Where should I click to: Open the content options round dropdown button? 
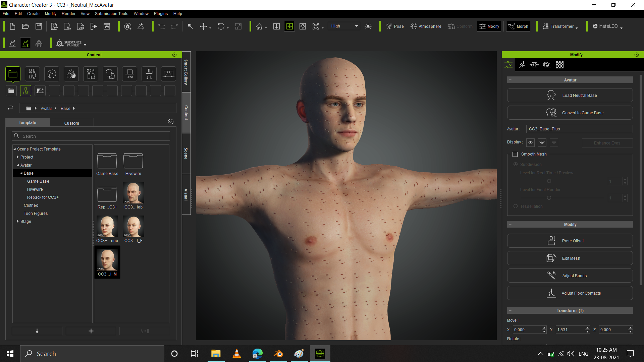[171, 122]
